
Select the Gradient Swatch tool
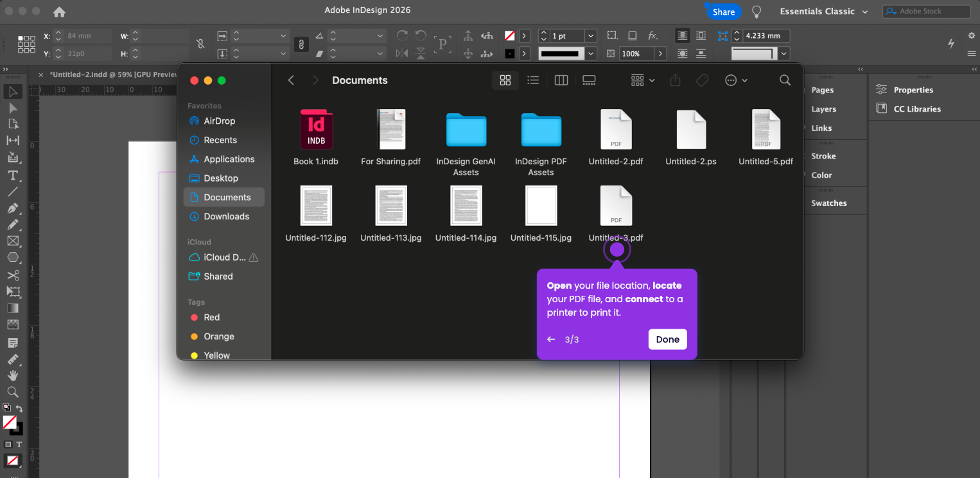tap(13, 309)
